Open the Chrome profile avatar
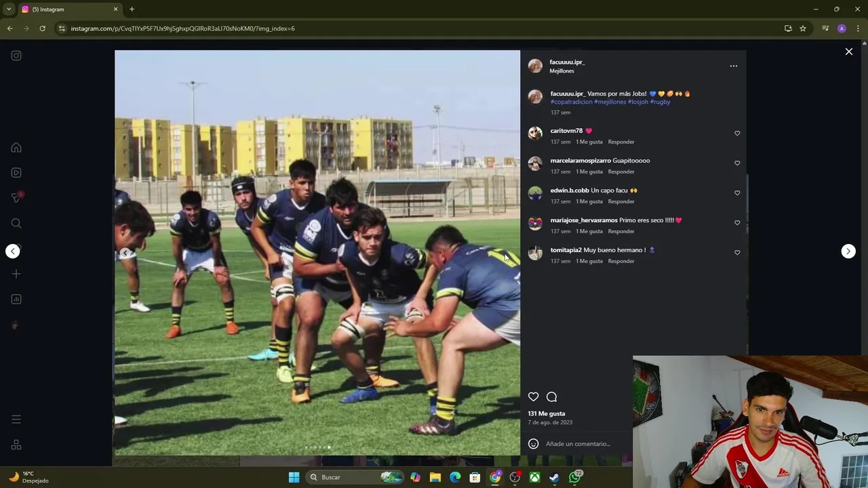Screen dimensions: 868x488 pyautogui.click(x=842, y=28)
